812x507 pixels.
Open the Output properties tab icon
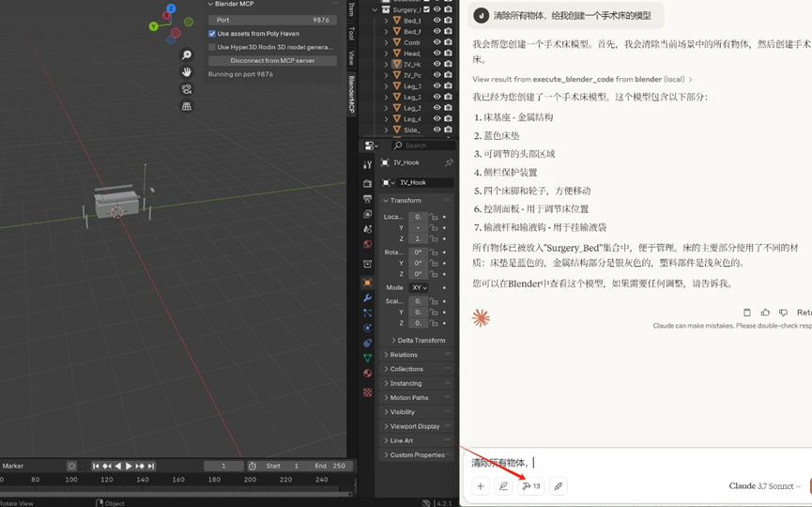[x=367, y=199]
